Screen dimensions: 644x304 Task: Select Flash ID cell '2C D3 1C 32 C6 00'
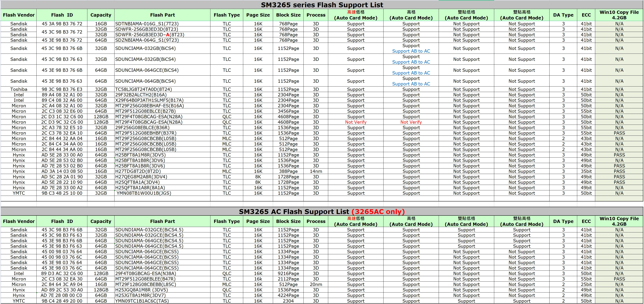coord(62,117)
